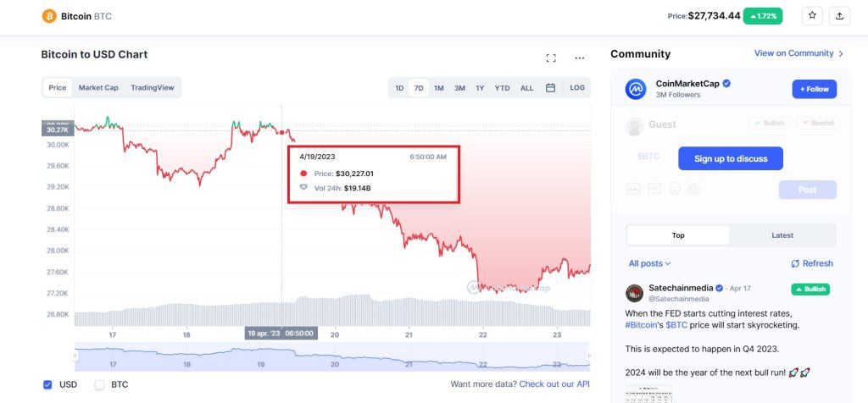
Task: Click the Sign up to discuss button
Action: [730, 158]
